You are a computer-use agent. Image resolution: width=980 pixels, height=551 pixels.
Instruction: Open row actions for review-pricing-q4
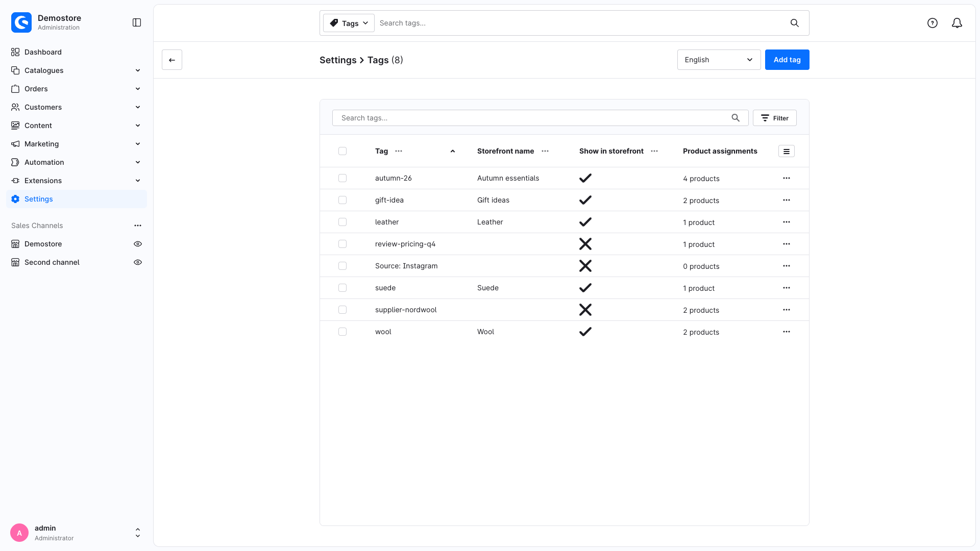coord(787,244)
